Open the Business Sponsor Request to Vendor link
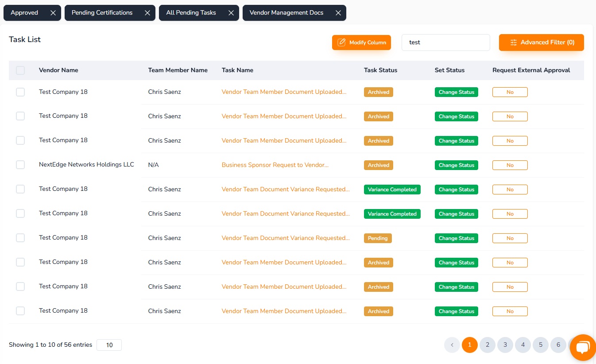This screenshot has height=364, width=596. [x=275, y=165]
